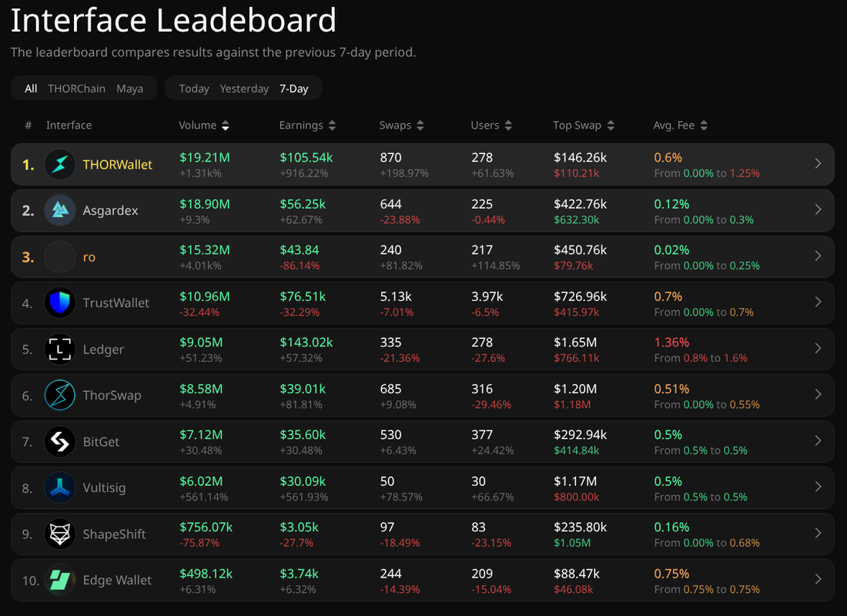Click the $19.21M volume value

click(x=205, y=158)
